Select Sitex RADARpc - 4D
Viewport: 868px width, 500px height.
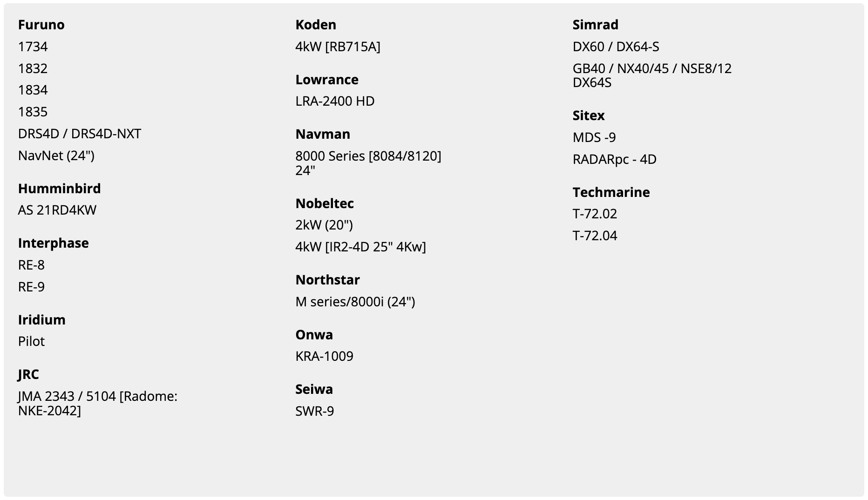pyautogui.click(x=614, y=159)
